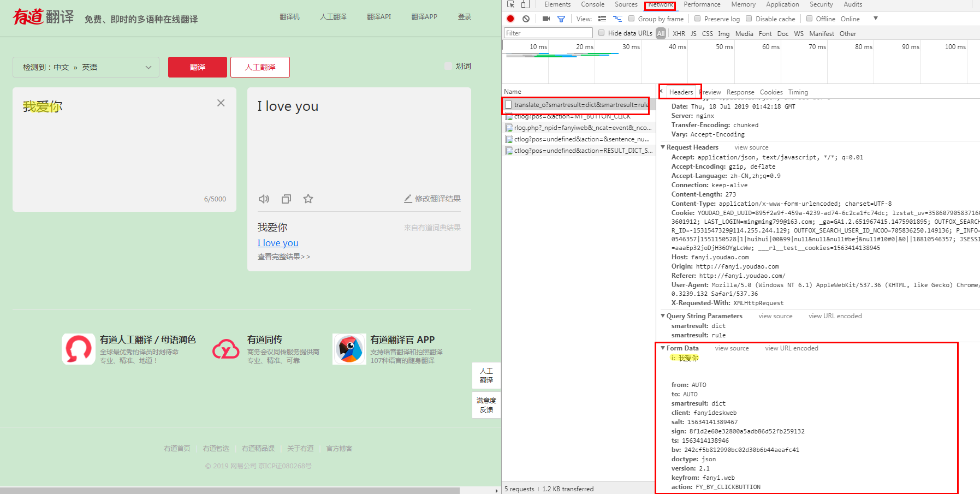Click view source next to Request Headers
The height and width of the screenshot is (494, 980).
751,147
